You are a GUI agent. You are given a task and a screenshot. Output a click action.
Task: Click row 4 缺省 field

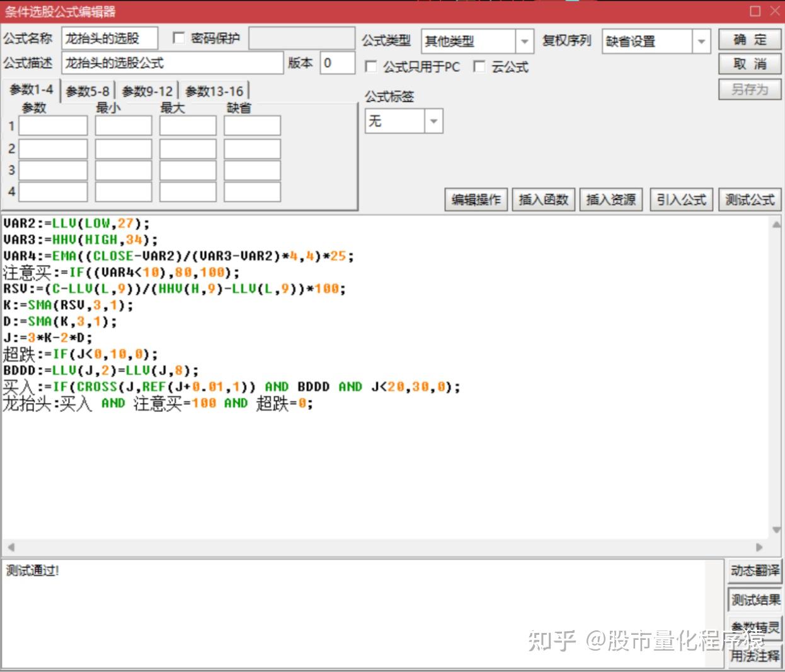tap(252, 191)
